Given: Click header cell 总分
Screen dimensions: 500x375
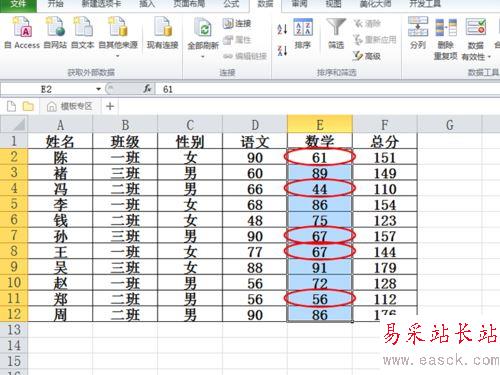Looking at the screenshot, I should point(385,141).
